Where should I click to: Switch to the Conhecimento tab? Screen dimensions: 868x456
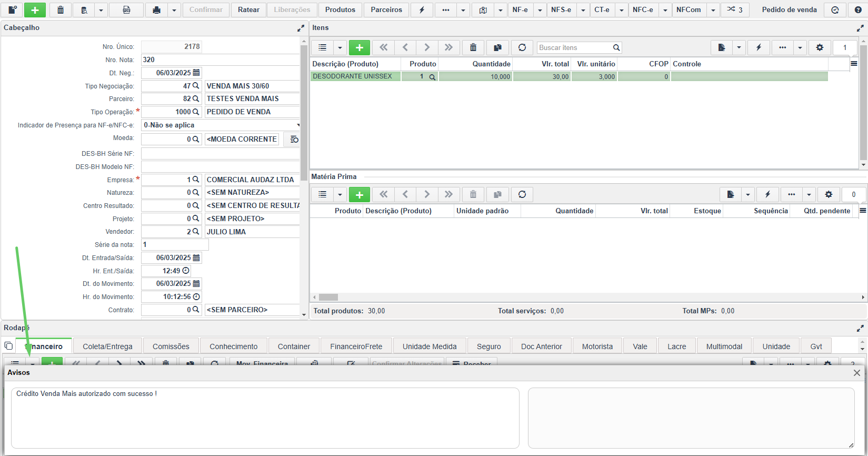234,346
